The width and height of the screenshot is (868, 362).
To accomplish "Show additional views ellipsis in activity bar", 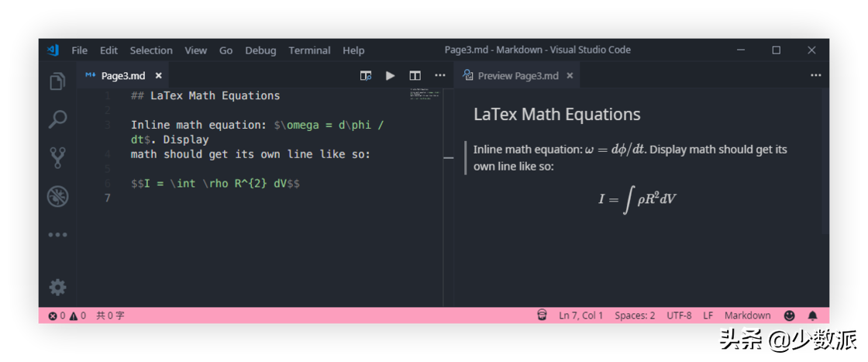I will click(57, 235).
